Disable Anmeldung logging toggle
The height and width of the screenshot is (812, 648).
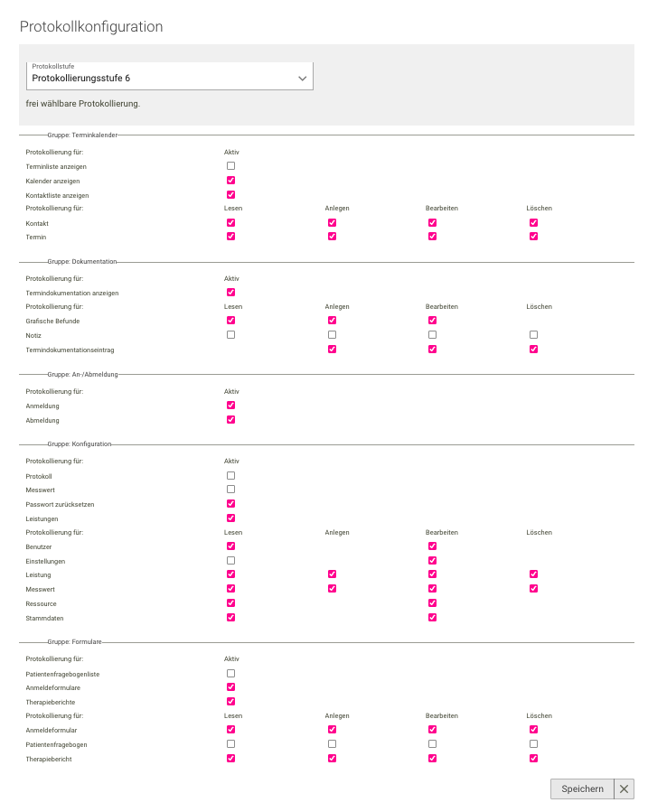tap(230, 405)
